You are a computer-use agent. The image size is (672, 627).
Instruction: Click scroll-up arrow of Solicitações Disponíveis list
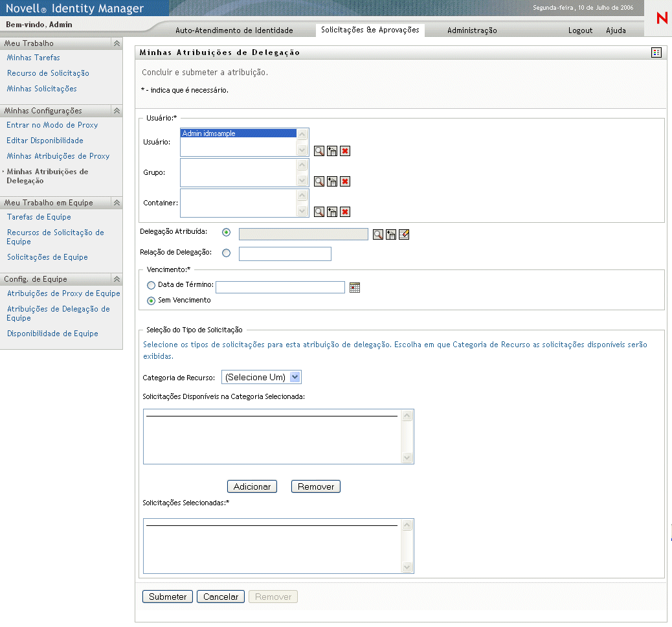[x=407, y=416]
